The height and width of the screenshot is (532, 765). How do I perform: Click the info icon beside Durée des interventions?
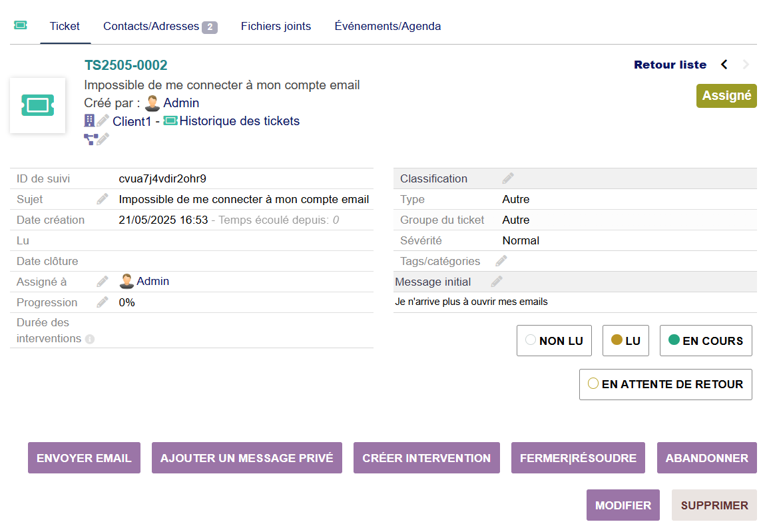tap(90, 339)
